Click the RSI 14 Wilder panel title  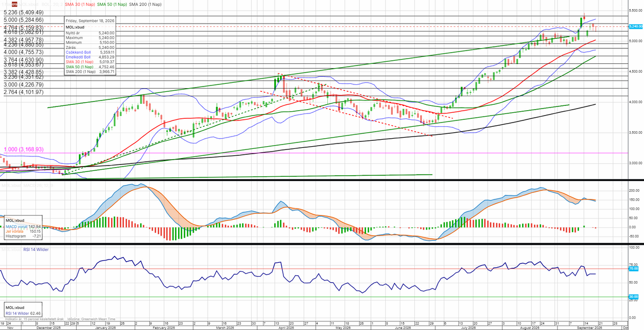pyautogui.click(x=35, y=249)
